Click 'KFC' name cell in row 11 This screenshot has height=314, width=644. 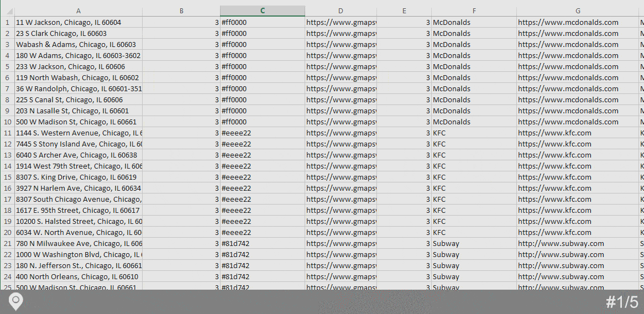tap(474, 133)
